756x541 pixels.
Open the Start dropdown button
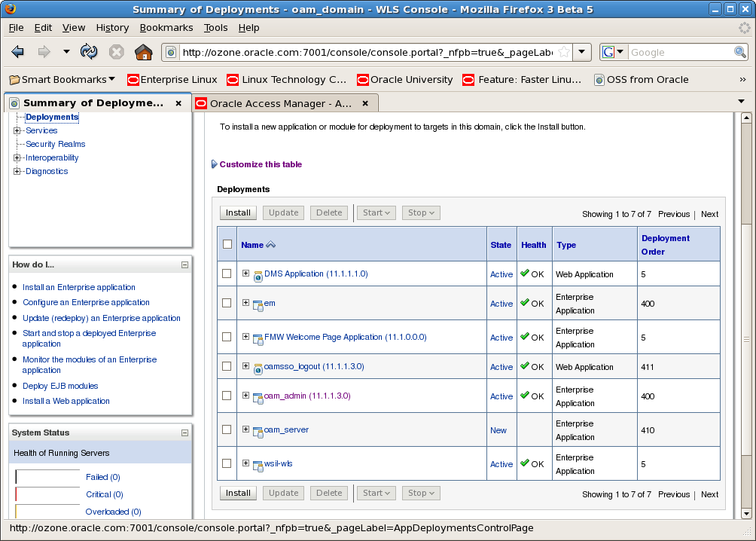pos(376,212)
